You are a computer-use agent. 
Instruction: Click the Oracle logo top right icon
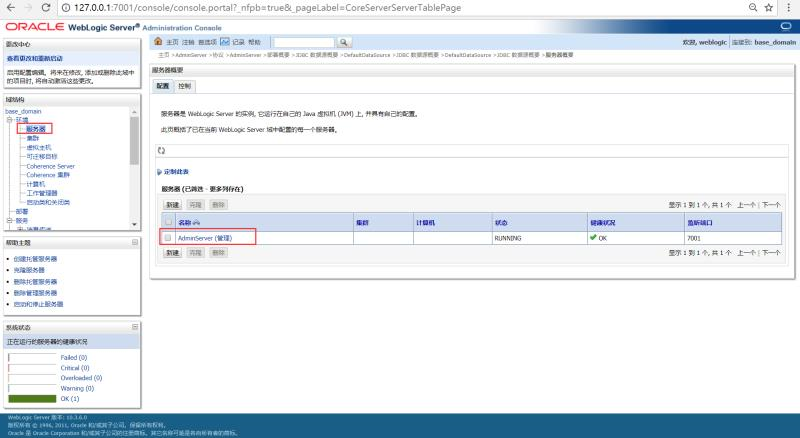(786, 26)
